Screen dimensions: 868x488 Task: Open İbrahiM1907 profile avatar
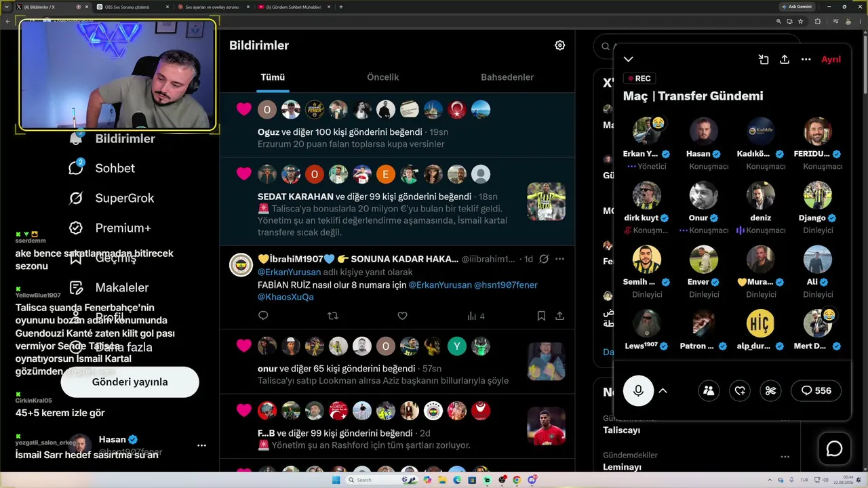(241, 265)
